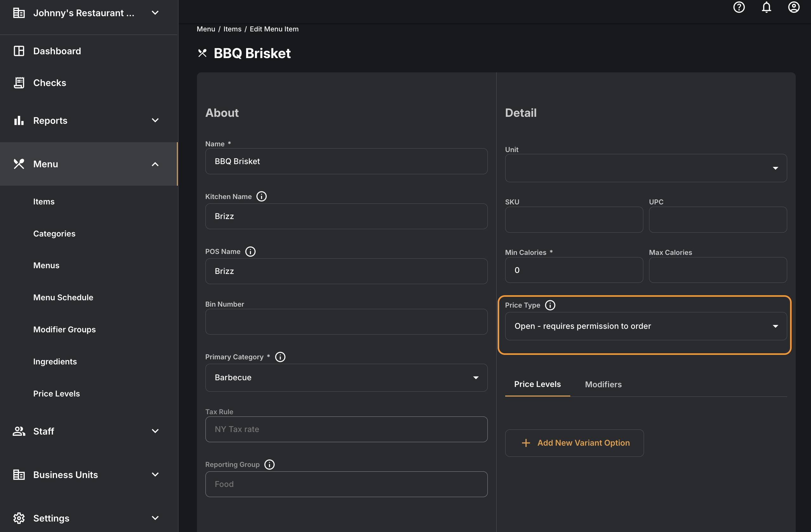This screenshot has width=811, height=532.
Task: Expand the Settings section chevron
Action: pos(155,518)
